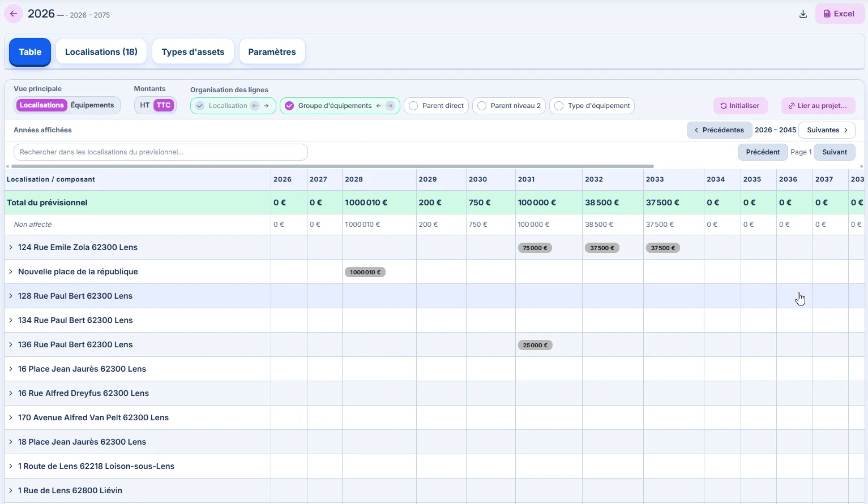The width and height of the screenshot is (868, 504).
Task: Switch main view to Équipements
Action: (x=92, y=105)
